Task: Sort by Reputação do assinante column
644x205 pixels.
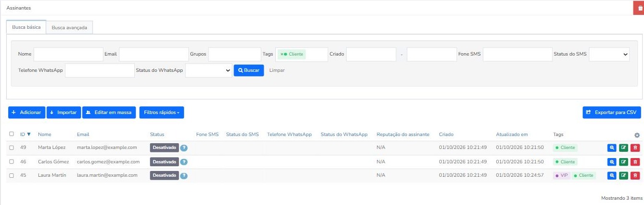Action: coord(403,135)
